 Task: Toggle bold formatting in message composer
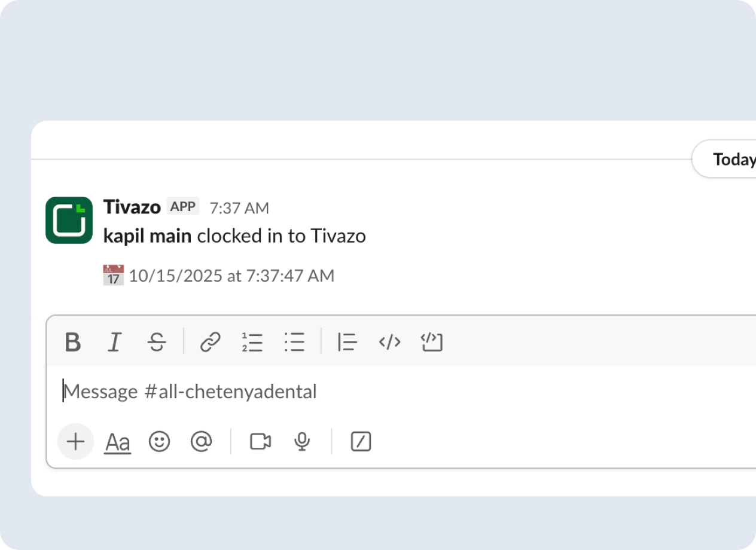tap(73, 343)
